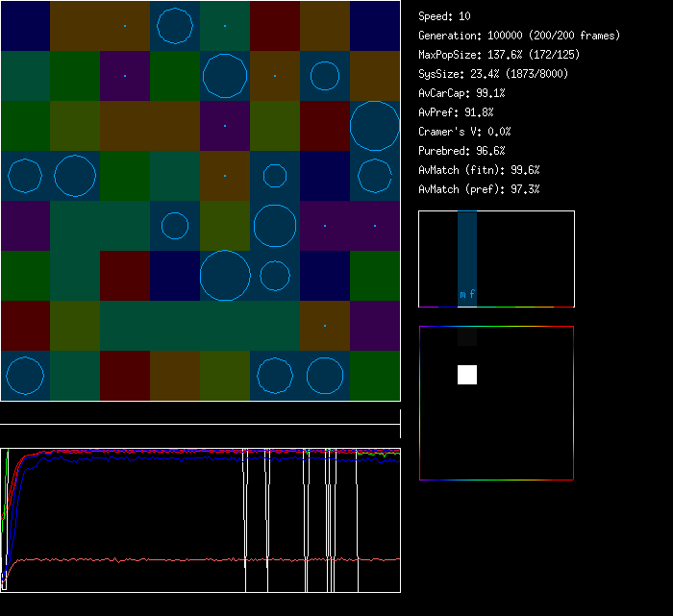The height and width of the screenshot is (616, 673).
Task: Click the dark red cell in the top grid row
Action: point(275,26)
